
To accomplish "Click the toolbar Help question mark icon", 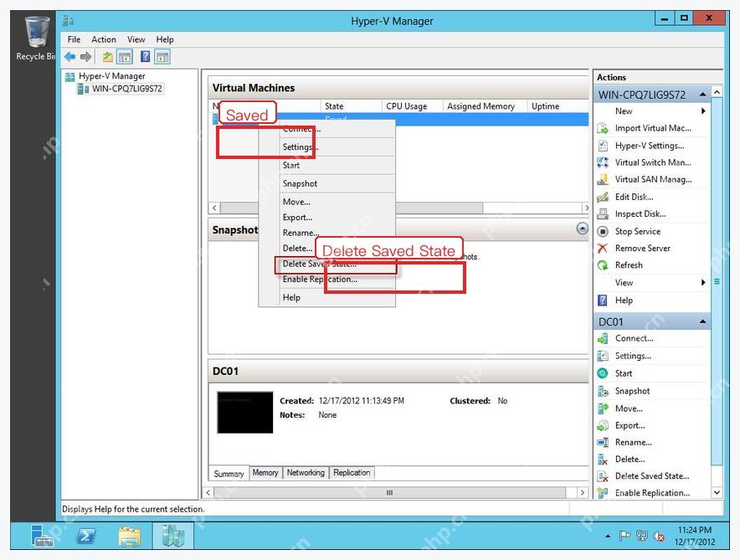I will 146,57.
